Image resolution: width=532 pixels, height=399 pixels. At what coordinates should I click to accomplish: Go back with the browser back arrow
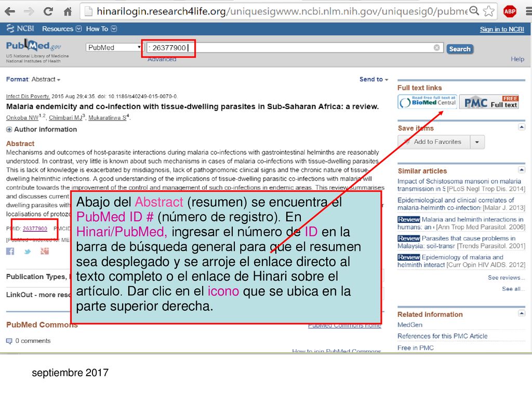point(10,11)
